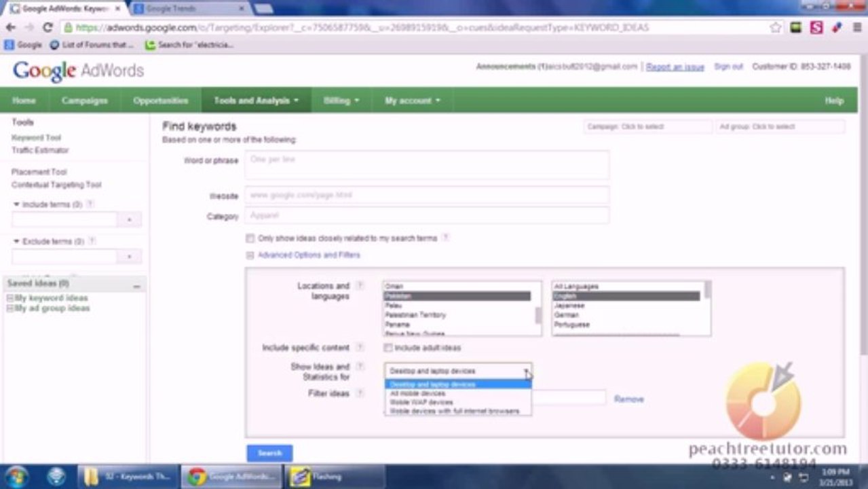The height and width of the screenshot is (489, 868).
Task: Open a new browser tab
Action: pyautogui.click(x=263, y=9)
